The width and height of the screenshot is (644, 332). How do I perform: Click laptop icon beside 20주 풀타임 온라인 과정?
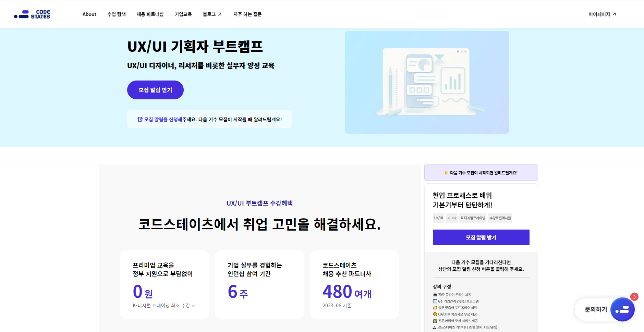(435, 295)
